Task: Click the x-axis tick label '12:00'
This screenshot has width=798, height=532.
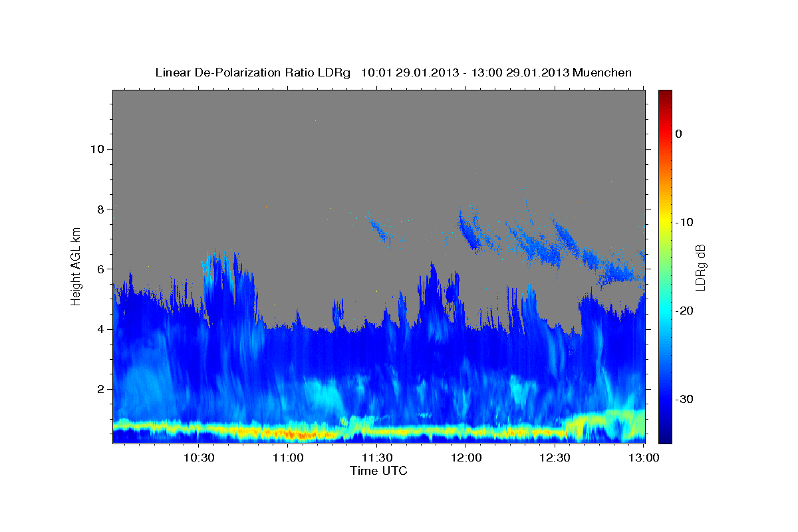Action: 465,458
